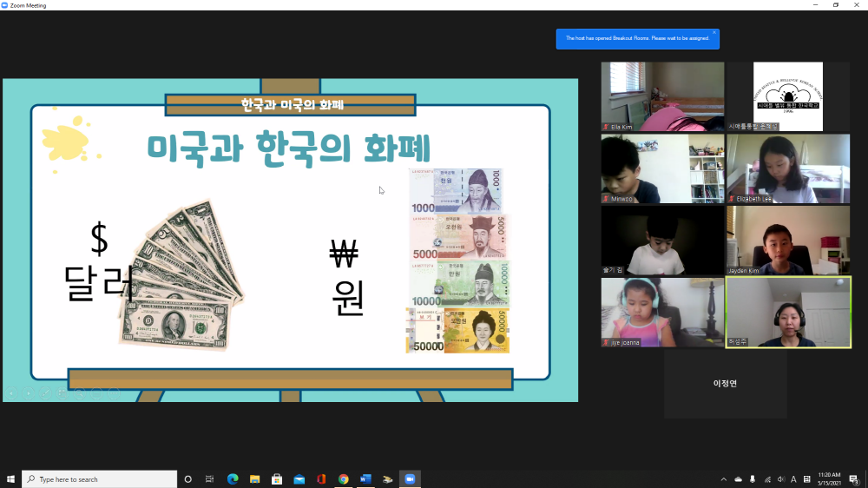The width and height of the screenshot is (868, 488).
Task: Click the Windows search box
Action: click(x=100, y=479)
